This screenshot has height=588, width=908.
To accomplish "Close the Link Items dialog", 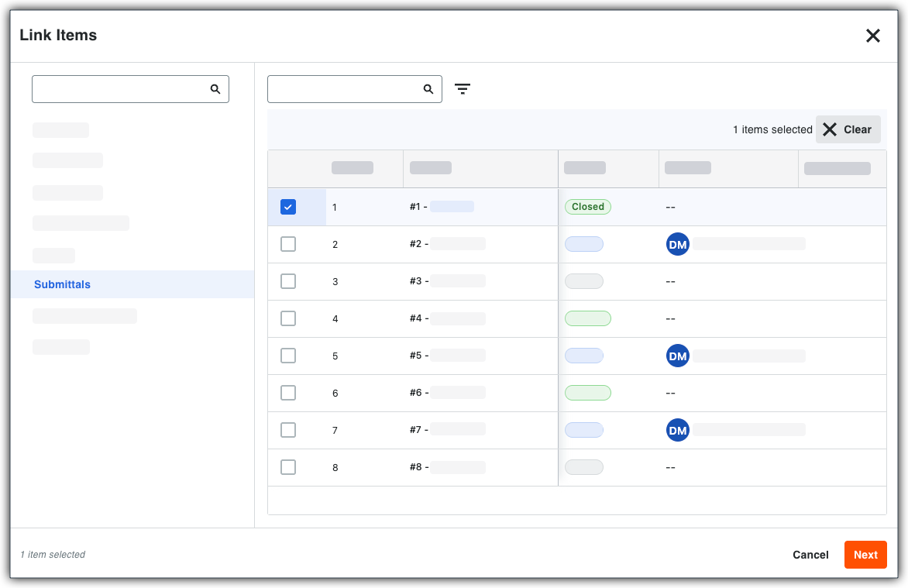I will pos(872,36).
